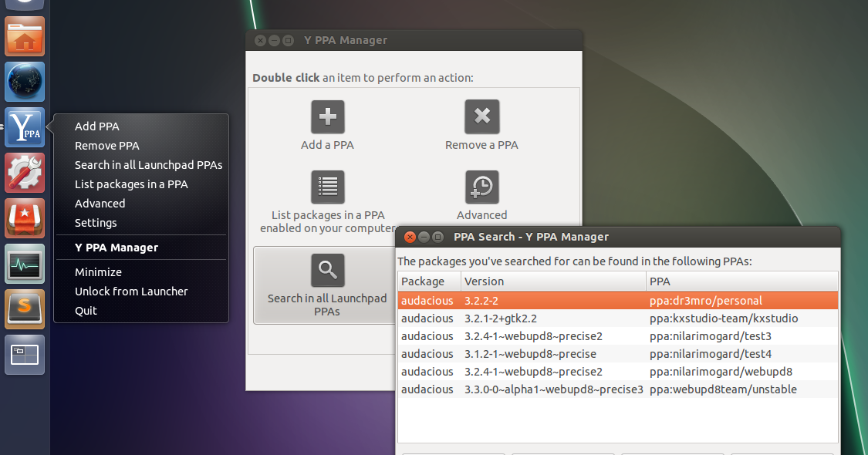Open Y PPA Manager from the dock
Screen dimensions: 868x455
[x=24, y=127]
